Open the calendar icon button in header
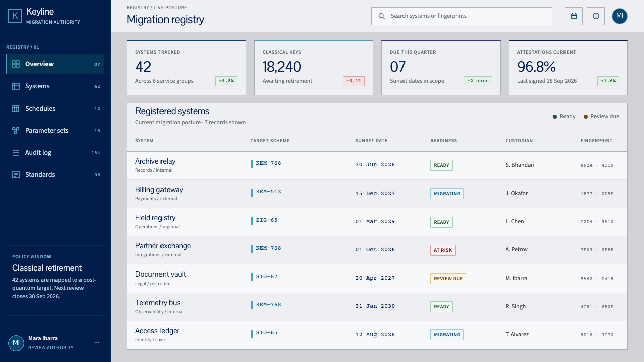 click(x=574, y=16)
